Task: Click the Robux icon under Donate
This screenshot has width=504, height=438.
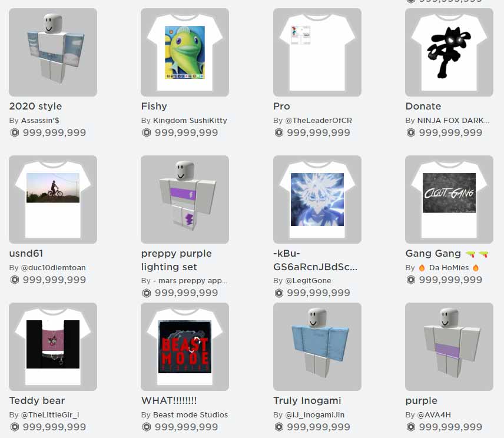Action: 411,132
